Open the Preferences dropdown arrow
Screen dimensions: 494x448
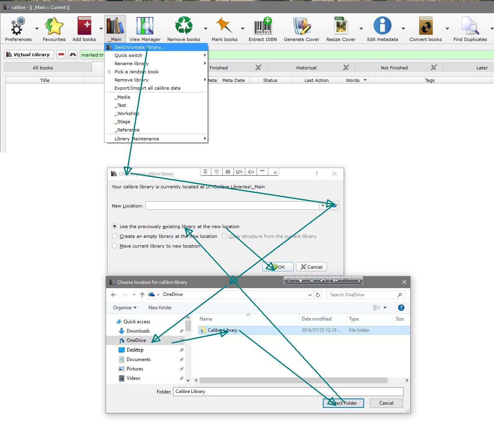tap(37, 28)
